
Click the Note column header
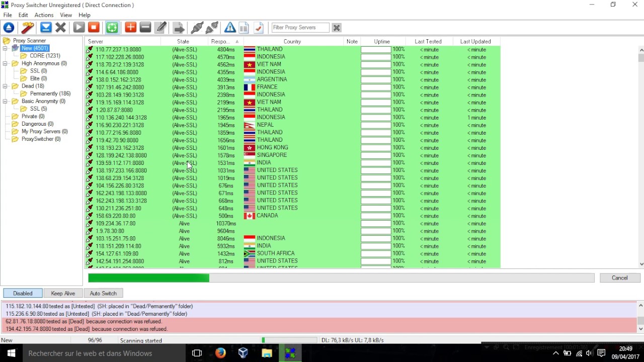[352, 41]
